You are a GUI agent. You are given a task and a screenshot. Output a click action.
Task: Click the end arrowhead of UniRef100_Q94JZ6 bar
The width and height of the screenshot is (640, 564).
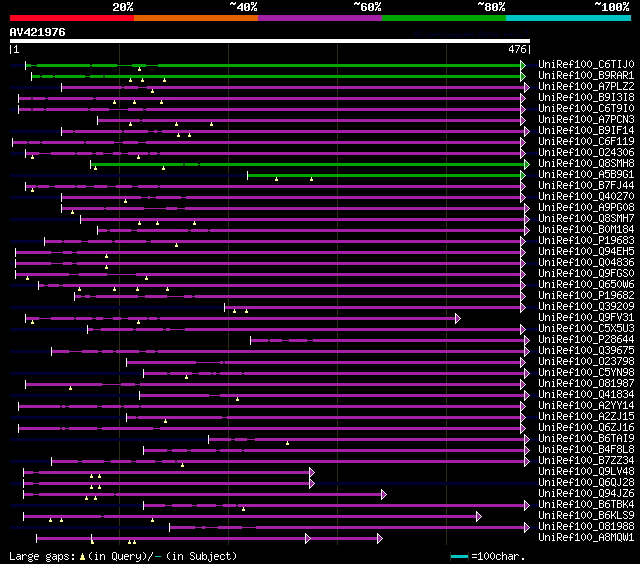[384, 495]
